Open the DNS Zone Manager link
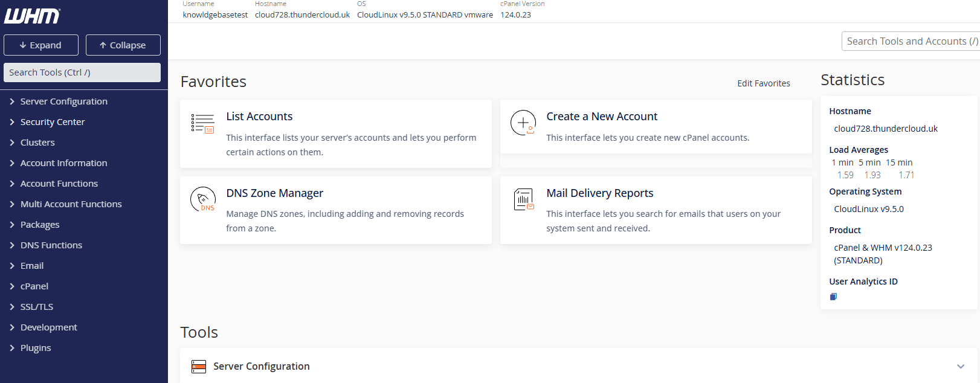The height and width of the screenshot is (383, 980). click(275, 193)
